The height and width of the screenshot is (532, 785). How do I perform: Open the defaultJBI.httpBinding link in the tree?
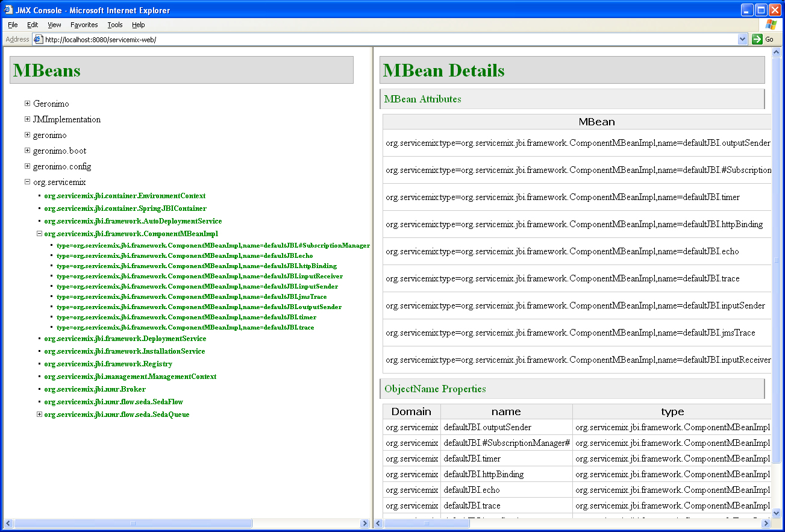point(197,266)
